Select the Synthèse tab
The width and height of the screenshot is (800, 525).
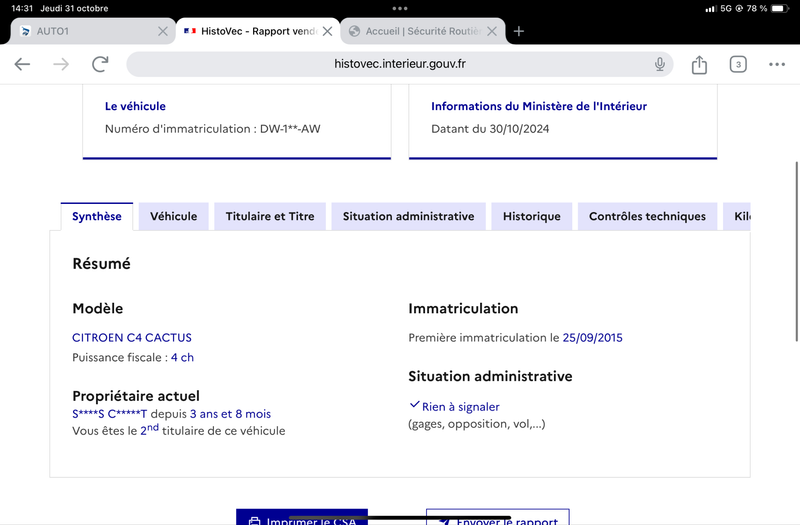97,216
